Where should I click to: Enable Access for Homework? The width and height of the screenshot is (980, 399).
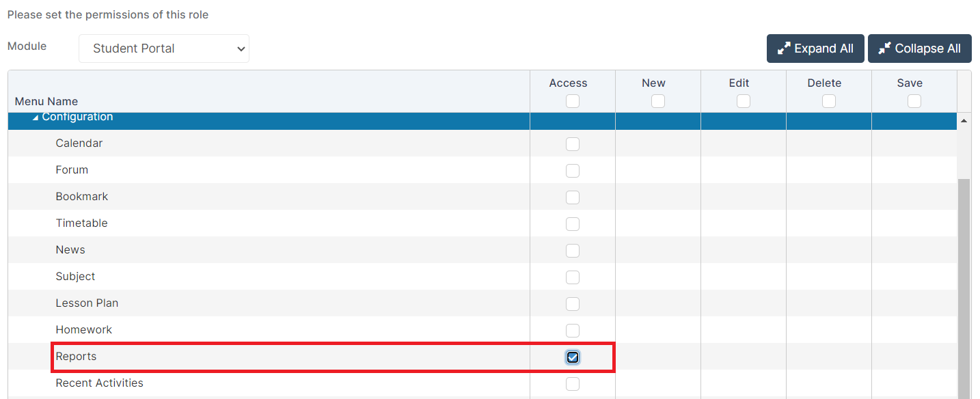pyautogui.click(x=573, y=331)
